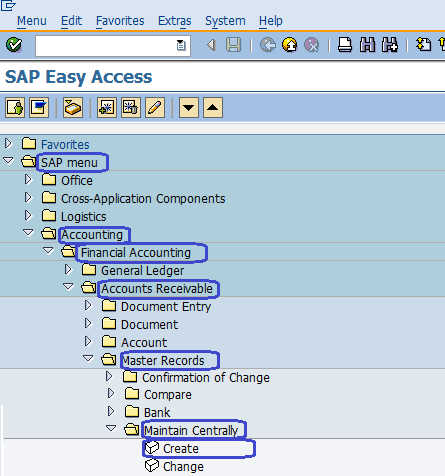
Task: Open the System menu
Action: point(225,21)
